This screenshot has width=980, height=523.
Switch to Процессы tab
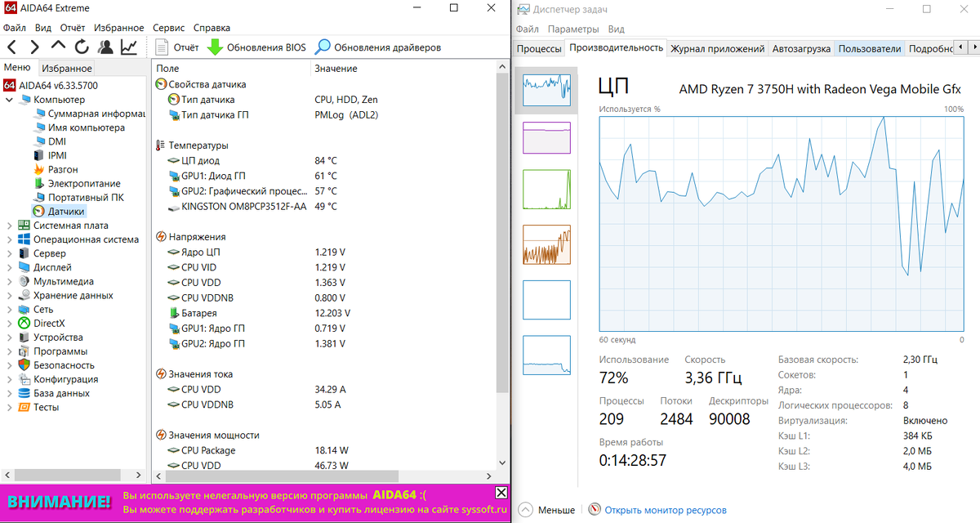pyautogui.click(x=539, y=49)
